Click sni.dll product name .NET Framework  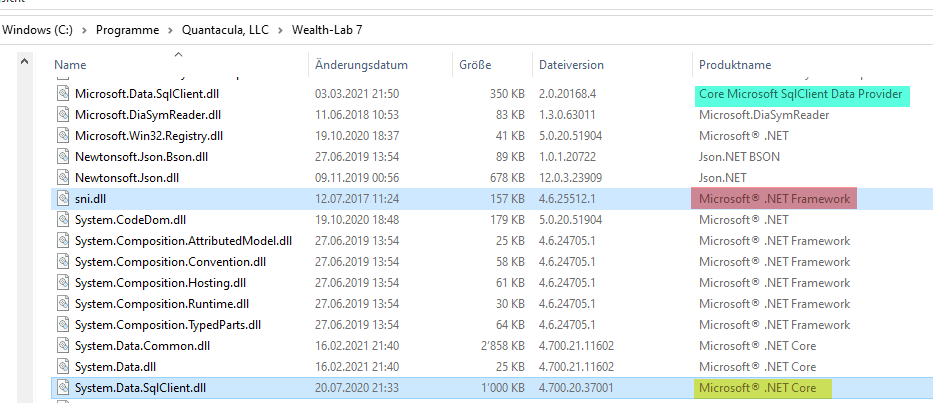775,199
